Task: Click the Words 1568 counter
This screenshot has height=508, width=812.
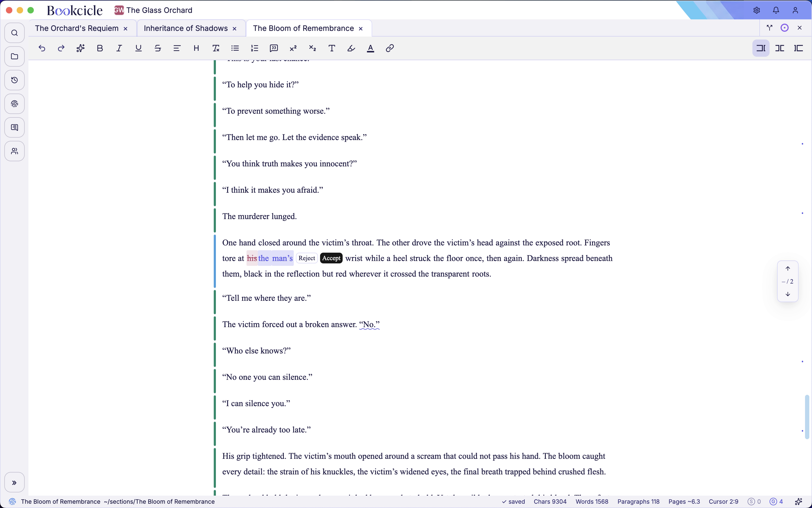Action: [x=592, y=502]
